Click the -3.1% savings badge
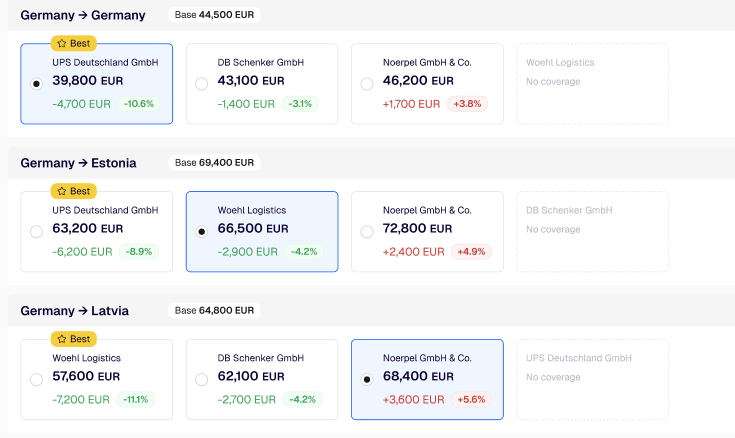The image size is (735, 438). (x=300, y=104)
